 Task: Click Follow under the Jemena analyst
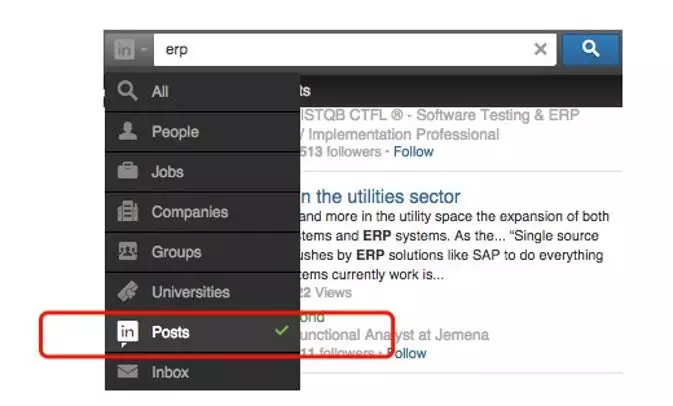coord(406,353)
